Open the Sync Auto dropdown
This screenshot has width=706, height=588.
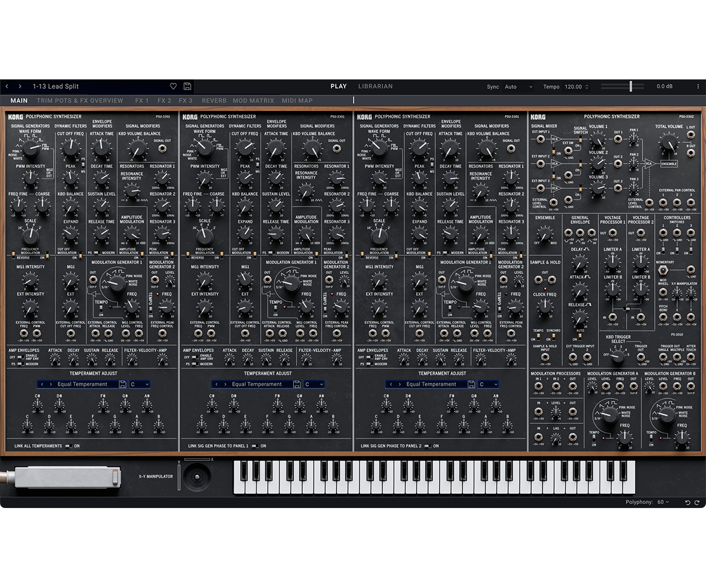pyautogui.click(x=518, y=86)
